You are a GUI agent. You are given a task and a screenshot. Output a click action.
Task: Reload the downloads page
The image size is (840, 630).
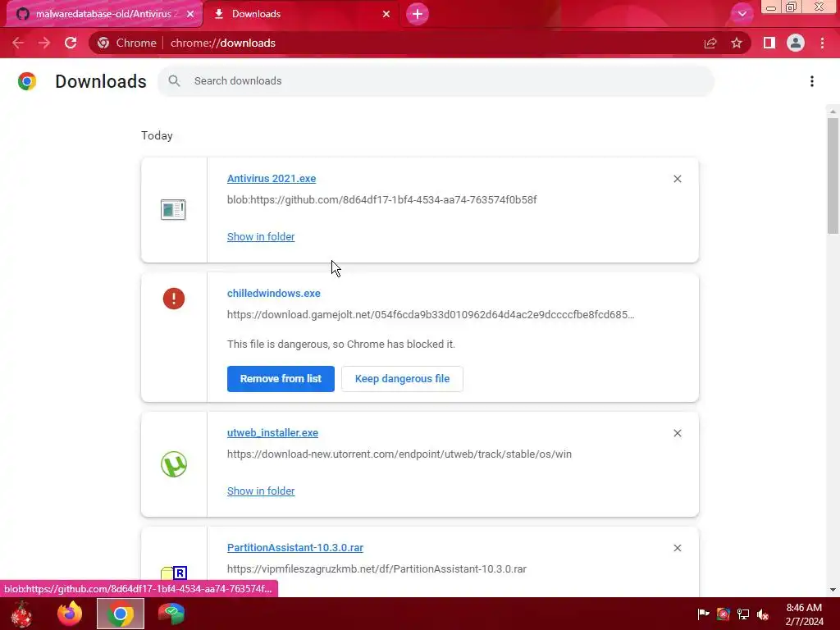coord(71,43)
